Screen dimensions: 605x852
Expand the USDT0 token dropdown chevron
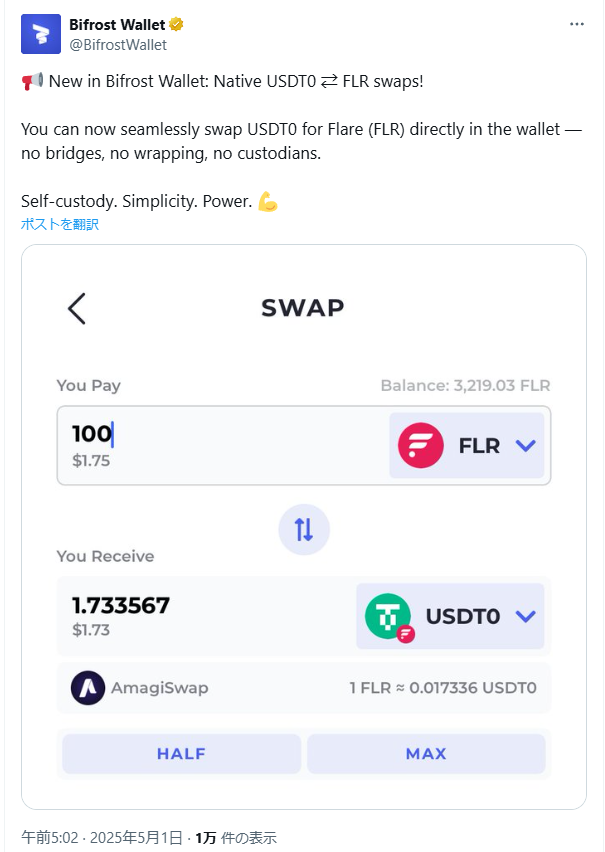pos(526,616)
